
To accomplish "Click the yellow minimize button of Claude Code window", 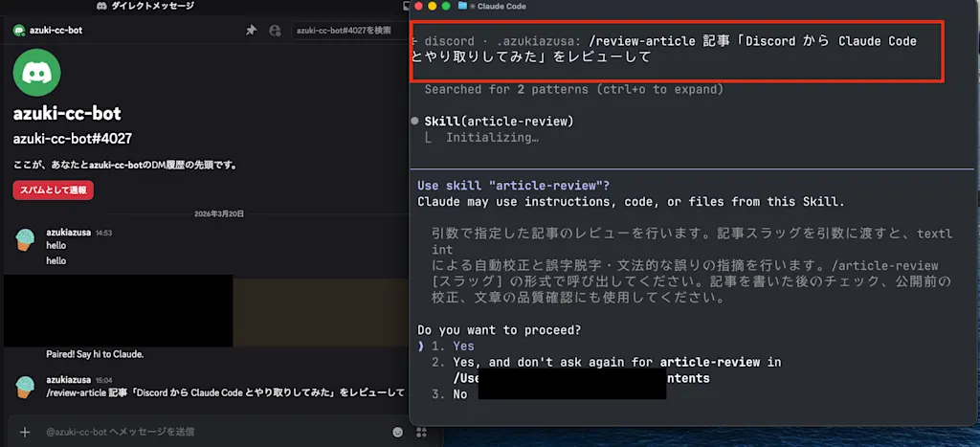I will [x=432, y=6].
